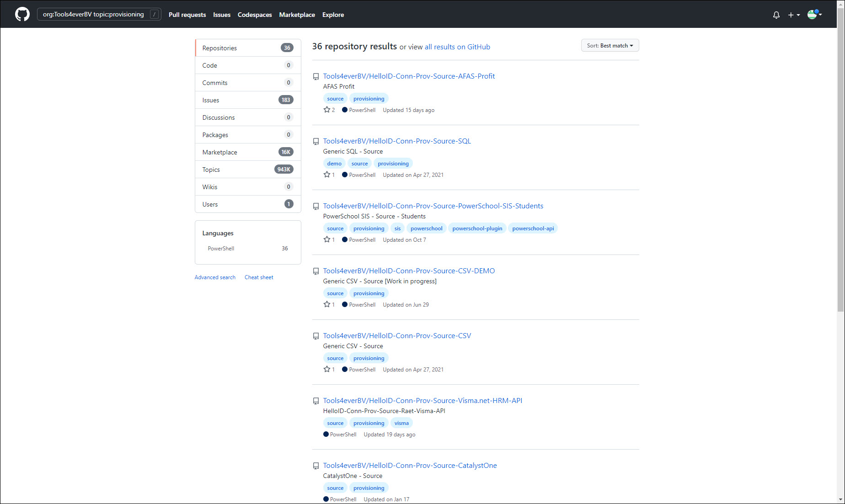Click the visma topic tag
The image size is (845, 504).
click(x=401, y=423)
